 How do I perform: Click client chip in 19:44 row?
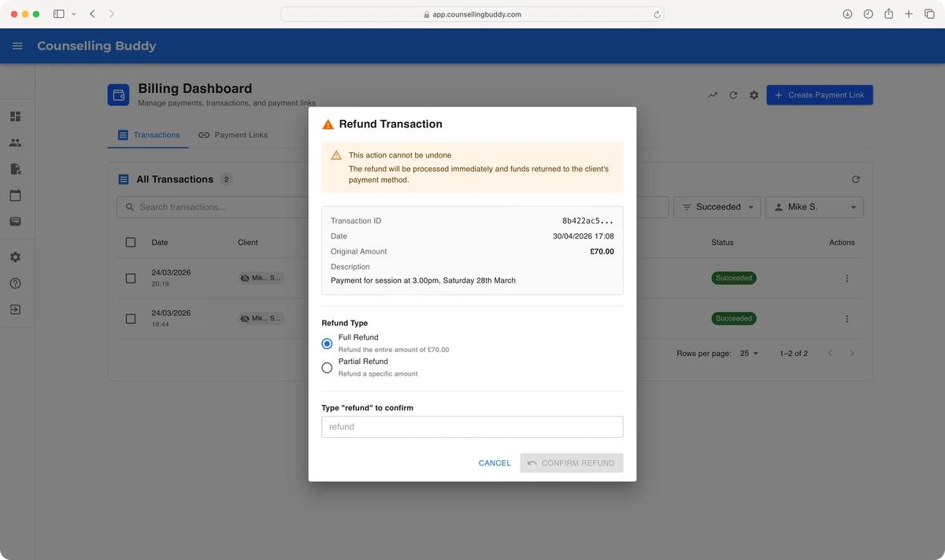261,319
